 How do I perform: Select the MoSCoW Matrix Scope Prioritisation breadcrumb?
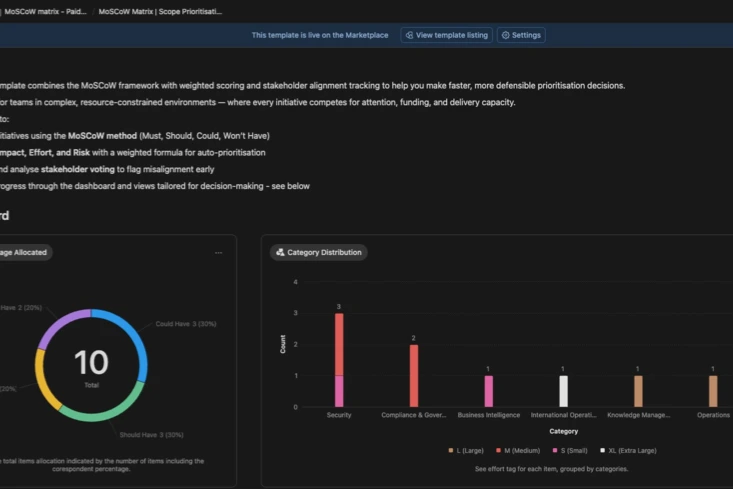tap(160, 11)
